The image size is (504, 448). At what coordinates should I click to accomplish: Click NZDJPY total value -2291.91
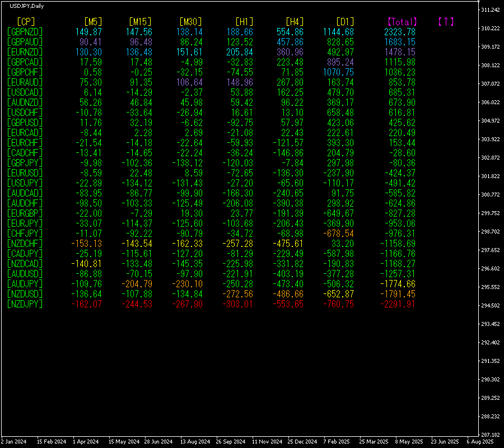point(398,304)
